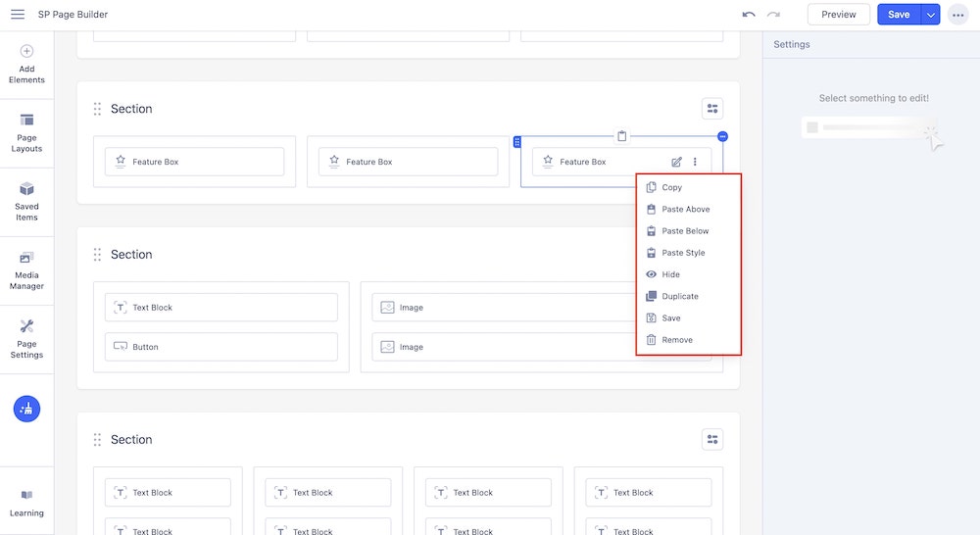Open the hamburger main menu
980x535 pixels.
[x=18, y=15]
